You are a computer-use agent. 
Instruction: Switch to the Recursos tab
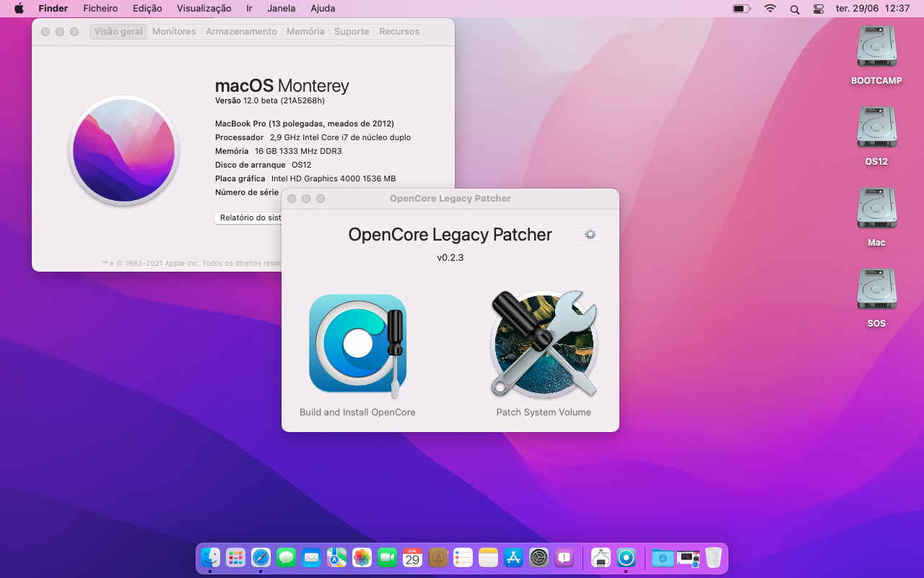399,32
